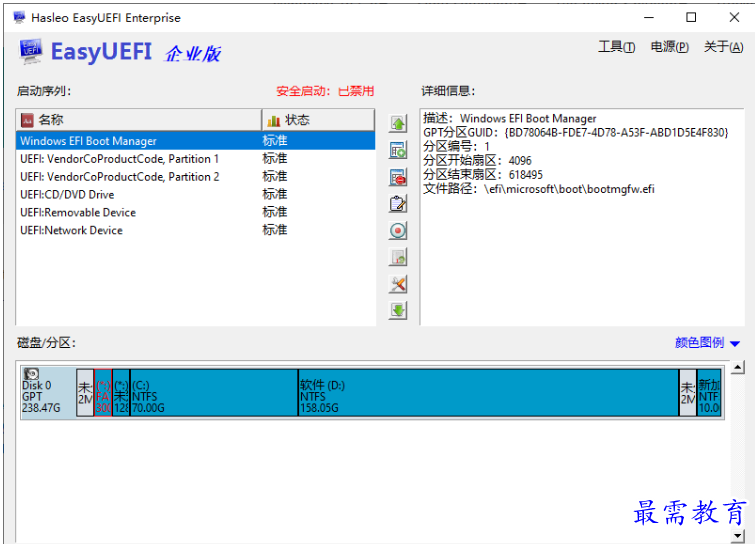Select UEFI:Removable Device entry
The image size is (755, 544).
pos(195,212)
